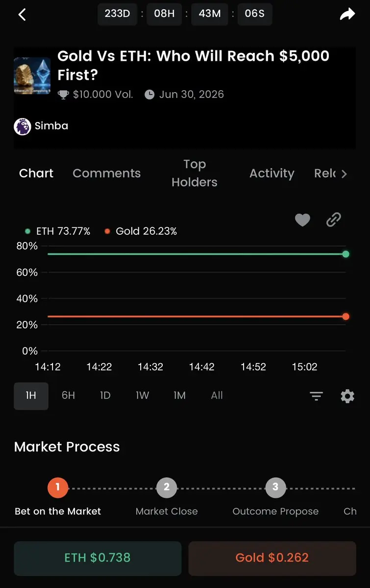Tap the share arrow icon
Screen dimensions: 370x588
click(x=347, y=15)
